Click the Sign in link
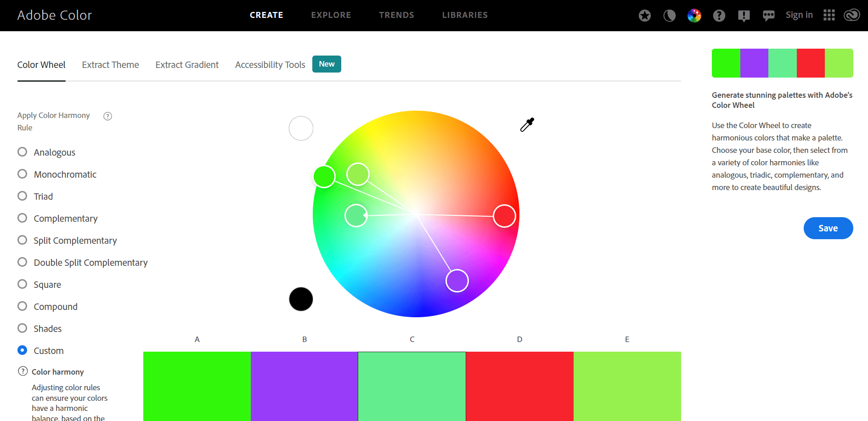 799,15
